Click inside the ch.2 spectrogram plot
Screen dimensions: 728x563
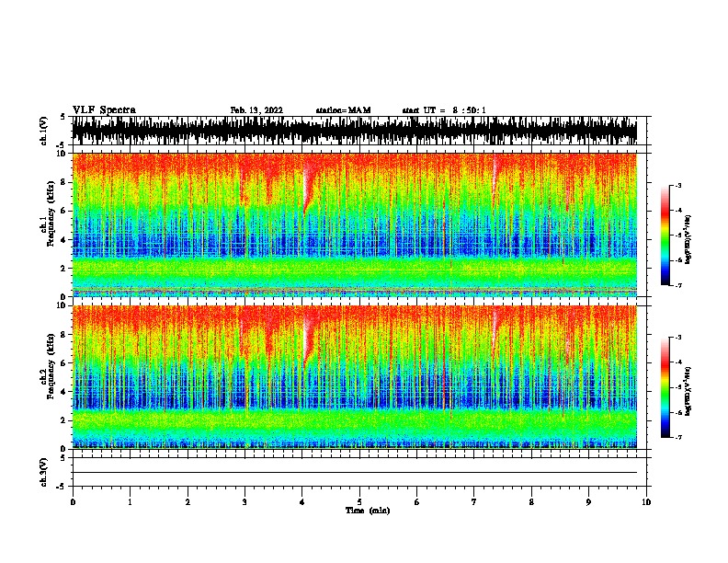(354, 377)
